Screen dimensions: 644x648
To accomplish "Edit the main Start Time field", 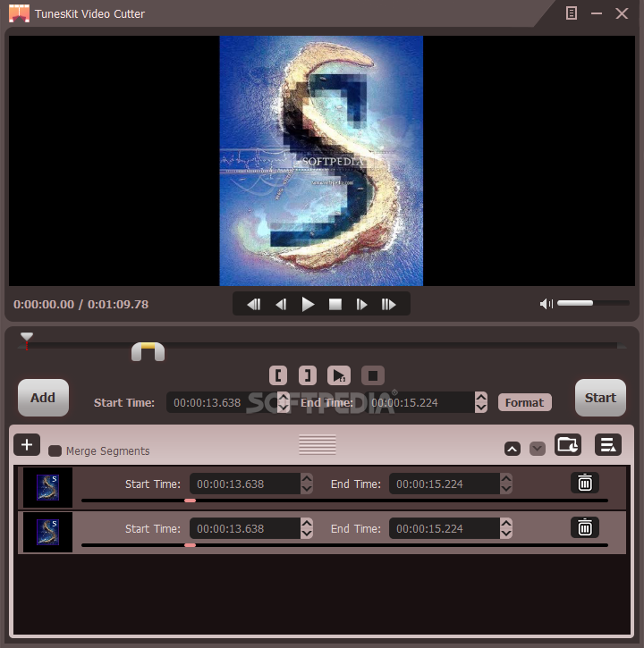I will pos(222,402).
